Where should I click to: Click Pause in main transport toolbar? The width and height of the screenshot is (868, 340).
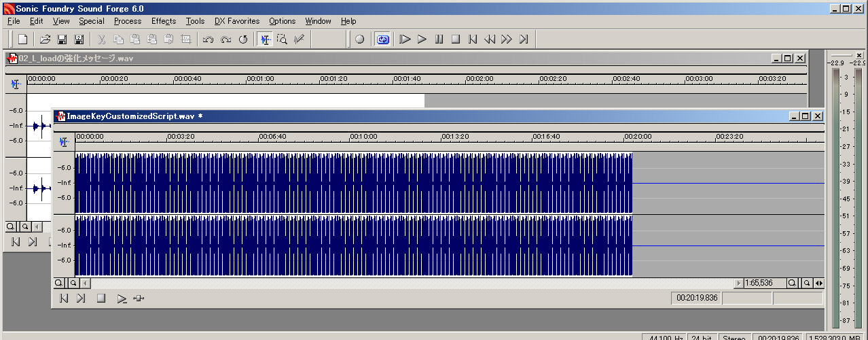click(x=439, y=39)
